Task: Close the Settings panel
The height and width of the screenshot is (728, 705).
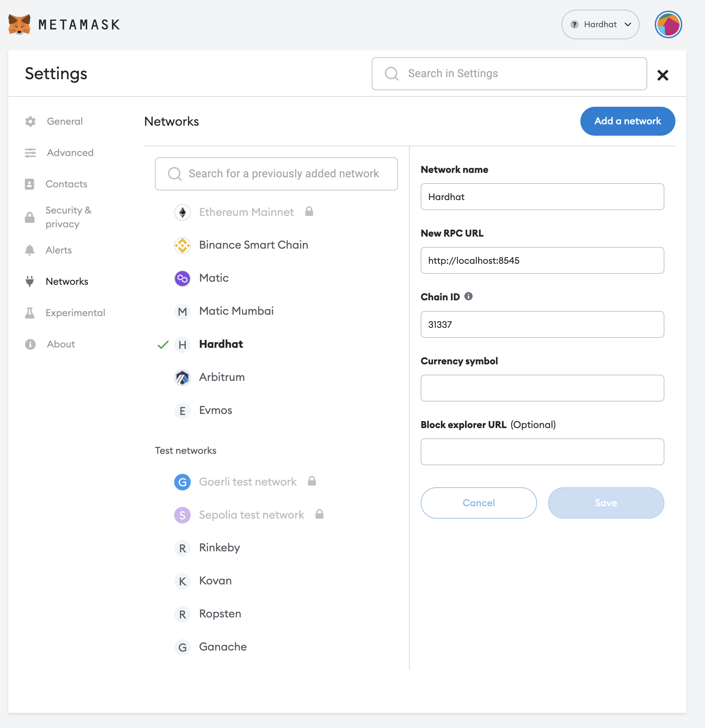Action: point(662,75)
